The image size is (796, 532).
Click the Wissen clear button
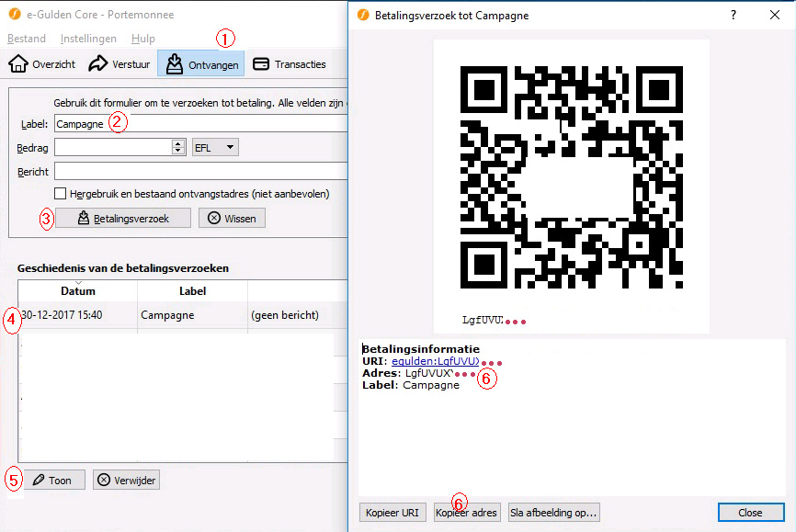tap(232, 219)
